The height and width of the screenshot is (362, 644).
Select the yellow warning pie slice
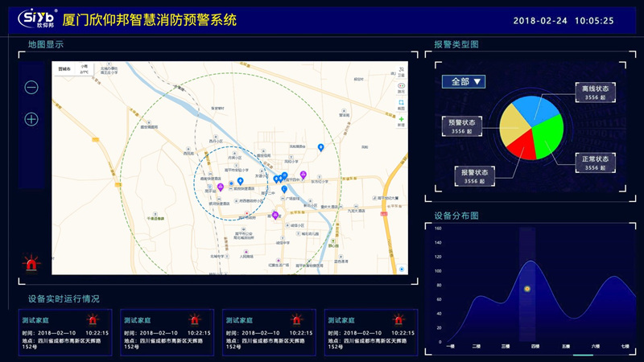pos(514,125)
